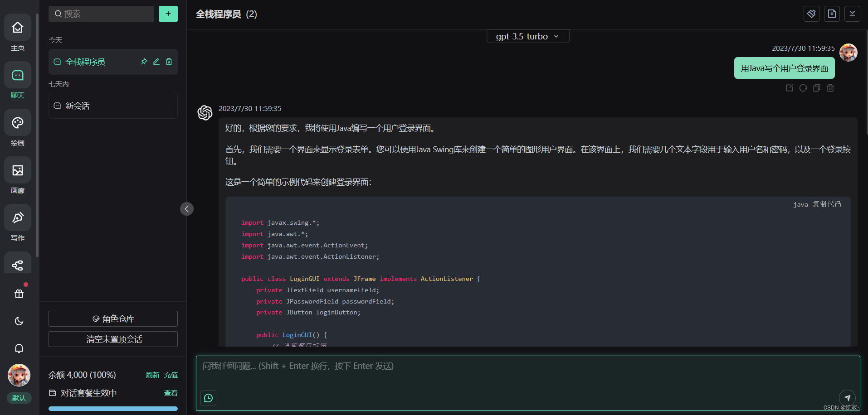Click the green 用Java写个用户登录界面 message bubble
The image size is (868, 415).
pos(785,68)
